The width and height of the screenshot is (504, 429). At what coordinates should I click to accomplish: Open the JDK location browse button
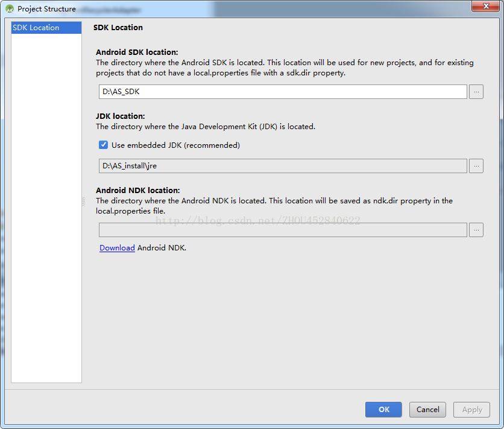[x=476, y=166]
